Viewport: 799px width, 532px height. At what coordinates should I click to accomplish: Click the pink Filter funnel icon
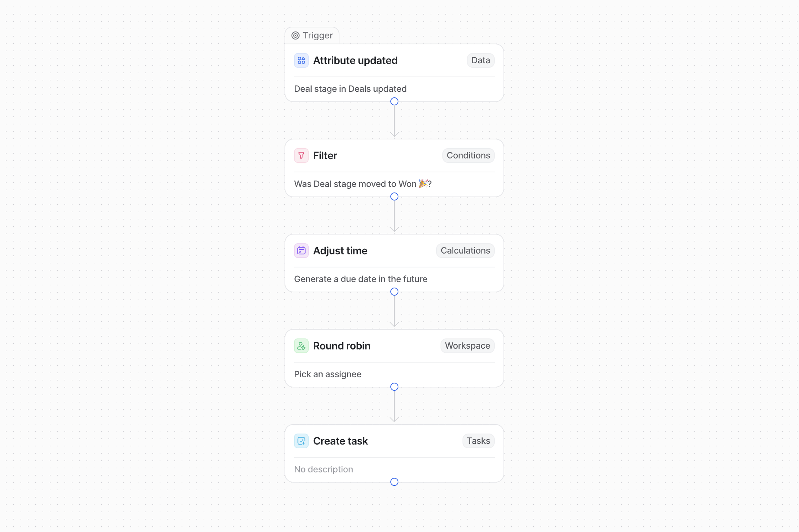[x=301, y=156]
